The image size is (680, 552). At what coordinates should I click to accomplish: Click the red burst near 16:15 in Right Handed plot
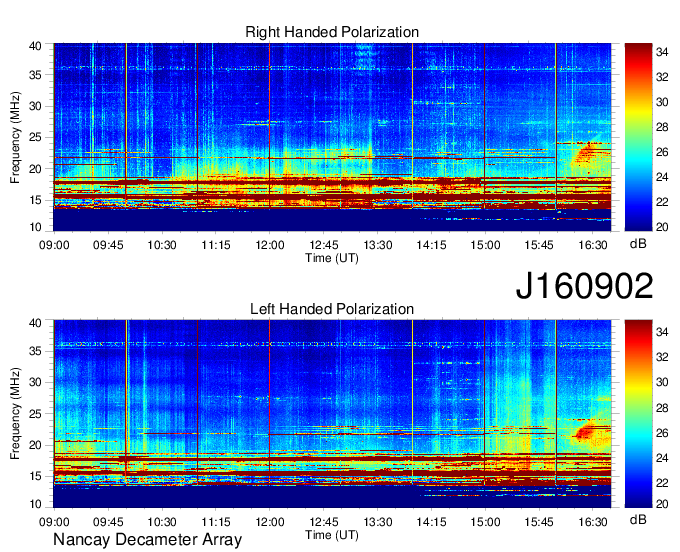584,155
